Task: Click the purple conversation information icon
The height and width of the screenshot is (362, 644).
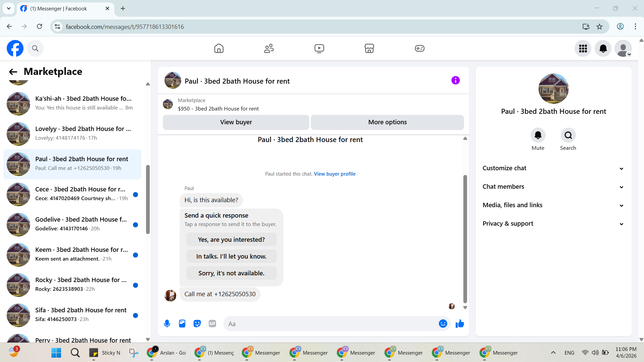Action: [456, 80]
